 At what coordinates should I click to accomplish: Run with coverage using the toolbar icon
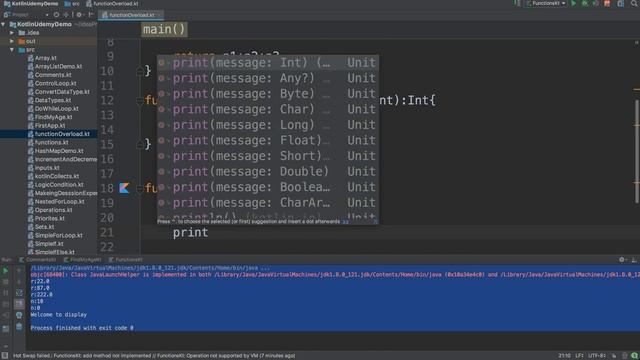coord(596,4)
